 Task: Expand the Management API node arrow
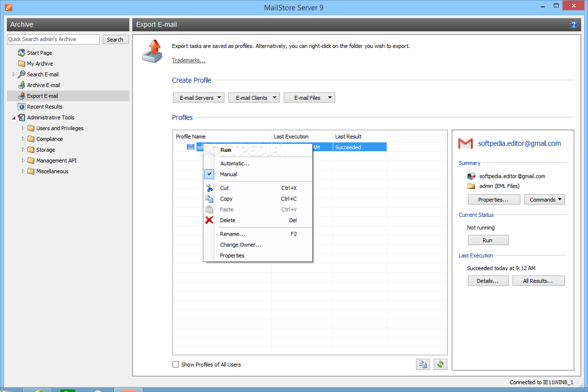pos(23,161)
